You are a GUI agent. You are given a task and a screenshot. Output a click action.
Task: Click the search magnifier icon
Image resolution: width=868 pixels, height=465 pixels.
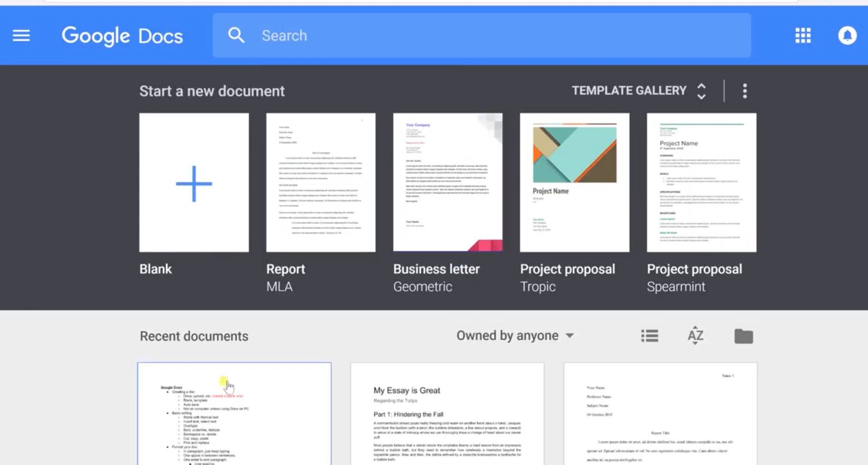pos(236,36)
